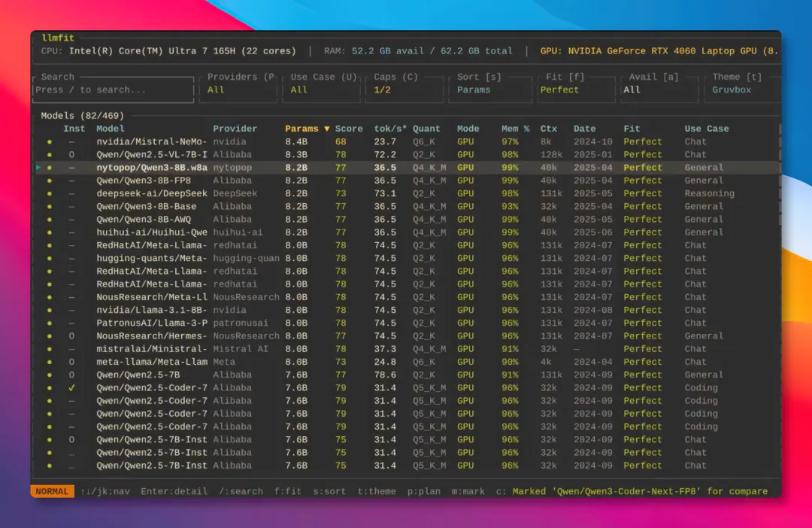The image size is (812, 528).
Task: Switch the Theme [t] selector showing Gruvbox
Action: 743,90
